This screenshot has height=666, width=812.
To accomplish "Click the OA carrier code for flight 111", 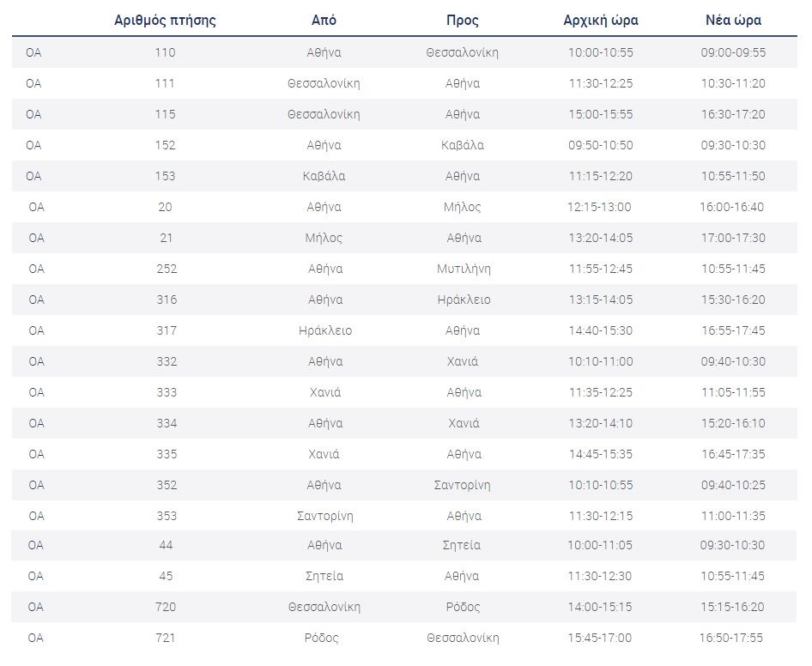I will point(33,83).
